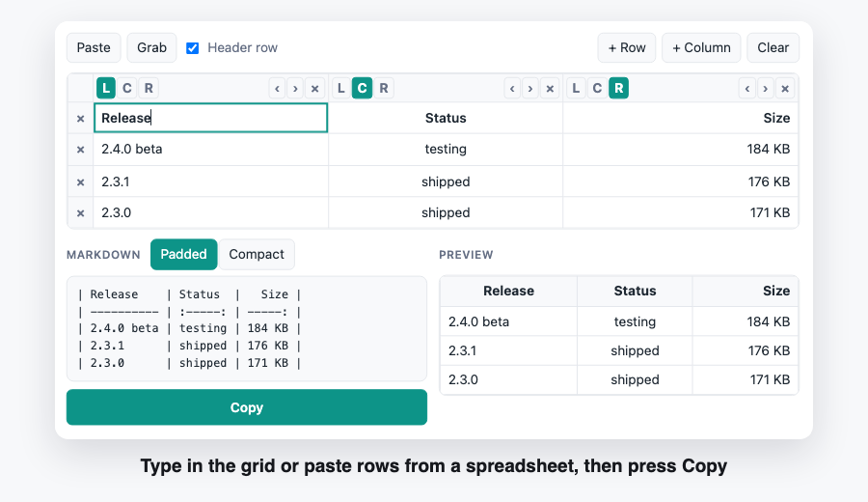Add a new column with + Column
Screen dimensions: 868x502
click(x=701, y=47)
